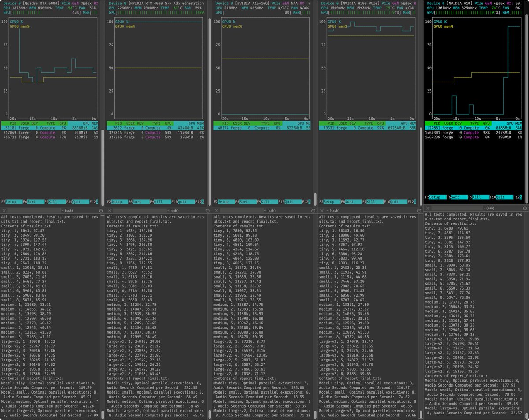529x420 pixels.
Task: Click circle-minus icon on Quadro RTX 6000 results pane
Action: pos(101,211)
